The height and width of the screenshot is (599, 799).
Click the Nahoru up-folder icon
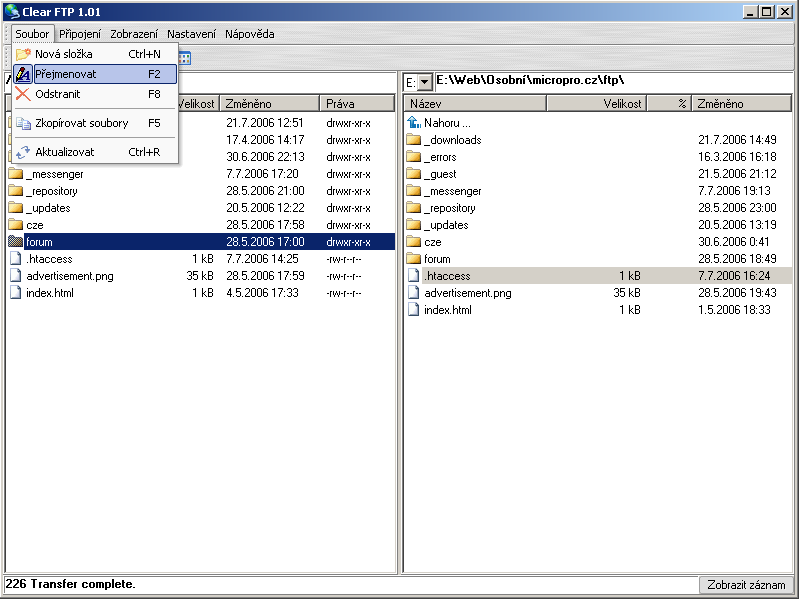coord(414,123)
